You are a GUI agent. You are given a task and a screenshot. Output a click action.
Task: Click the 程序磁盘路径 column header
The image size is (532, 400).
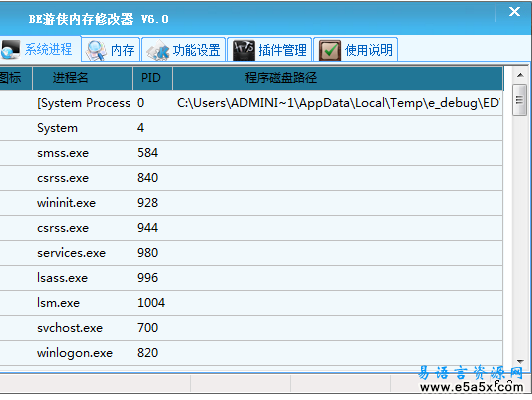[x=338, y=78]
